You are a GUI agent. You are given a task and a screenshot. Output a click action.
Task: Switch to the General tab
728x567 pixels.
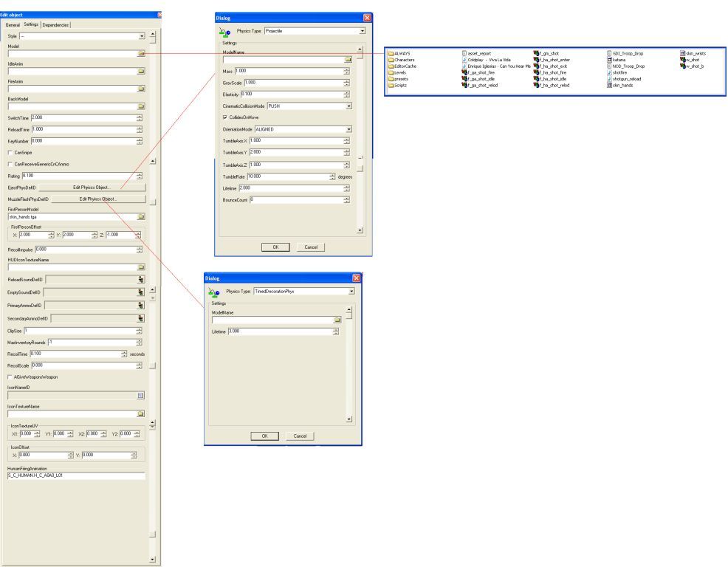[x=13, y=25]
